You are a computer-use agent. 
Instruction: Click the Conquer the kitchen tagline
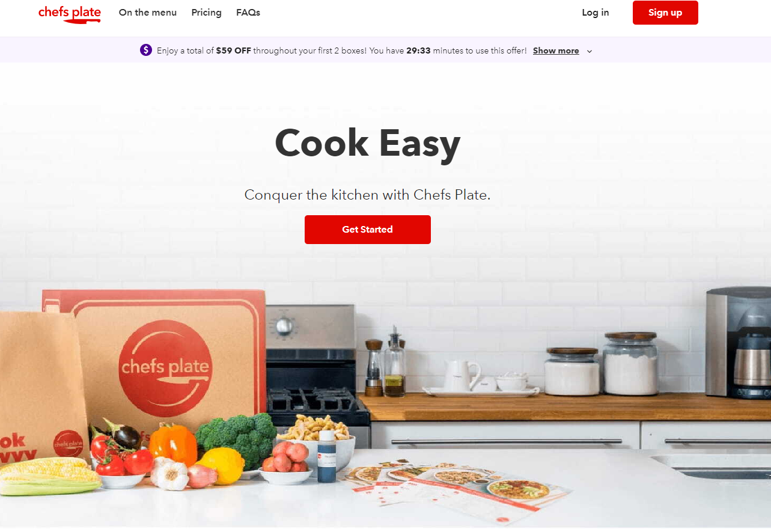click(x=368, y=195)
